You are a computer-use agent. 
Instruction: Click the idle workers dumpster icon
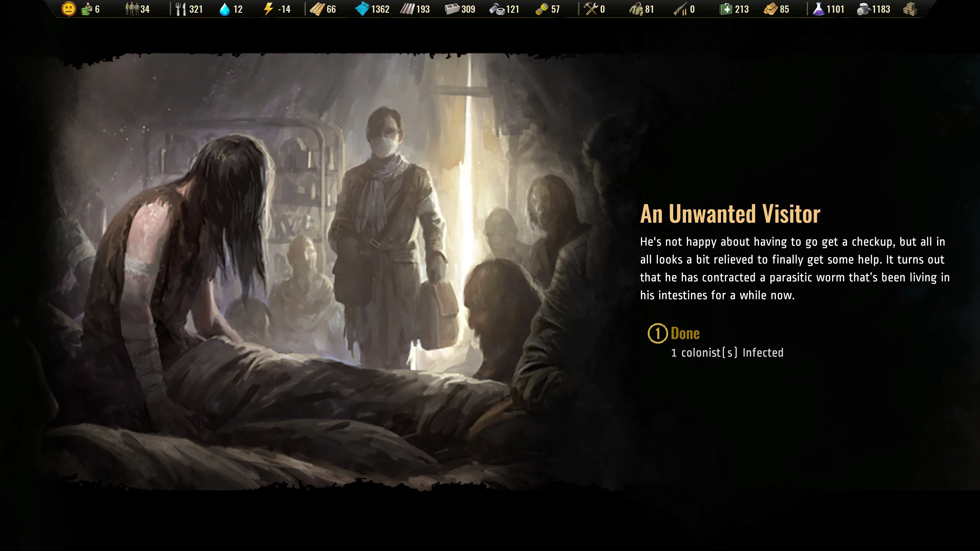coord(86,9)
